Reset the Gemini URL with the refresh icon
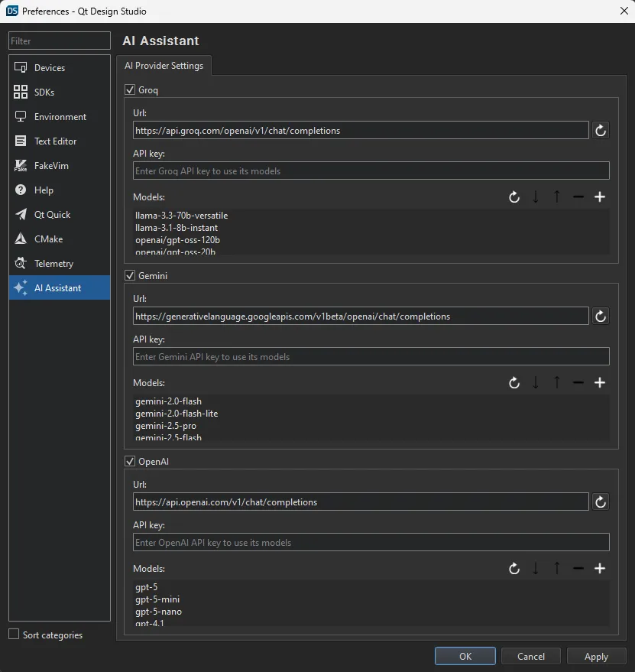Screen dimensions: 635x672 coord(601,317)
